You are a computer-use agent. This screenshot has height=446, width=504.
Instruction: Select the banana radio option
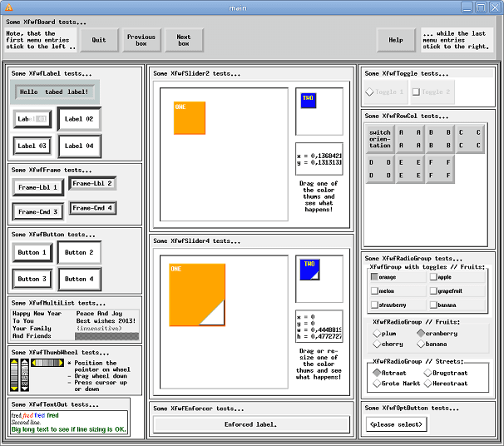pyautogui.click(x=421, y=344)
